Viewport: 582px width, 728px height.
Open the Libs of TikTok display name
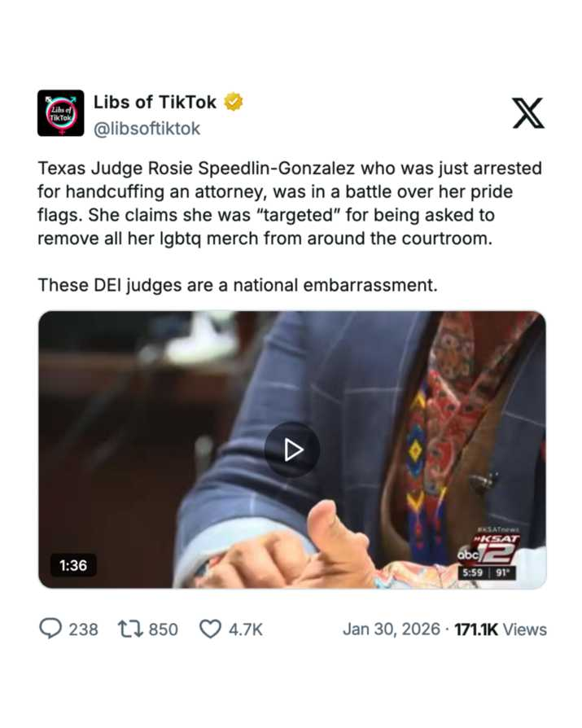[x=155, y=102]
